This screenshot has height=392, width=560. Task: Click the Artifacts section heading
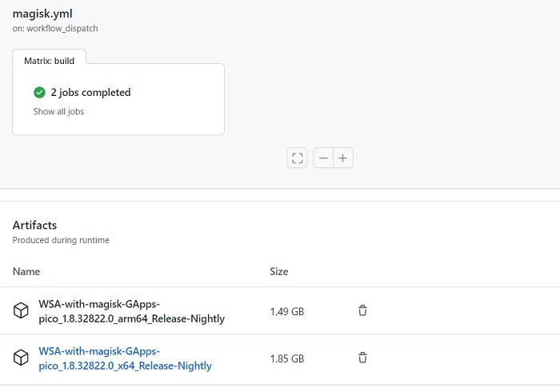click(34, 226)
